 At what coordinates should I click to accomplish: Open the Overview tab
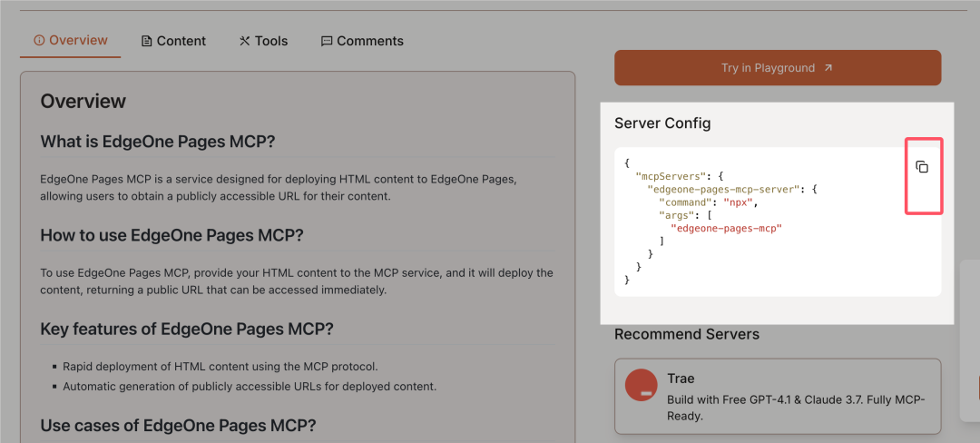click(71, 41)
